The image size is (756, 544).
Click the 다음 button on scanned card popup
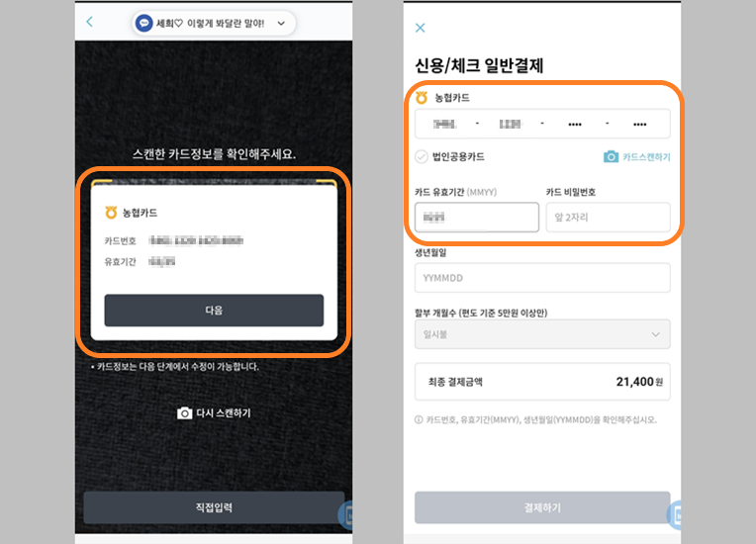click(214, 311)
